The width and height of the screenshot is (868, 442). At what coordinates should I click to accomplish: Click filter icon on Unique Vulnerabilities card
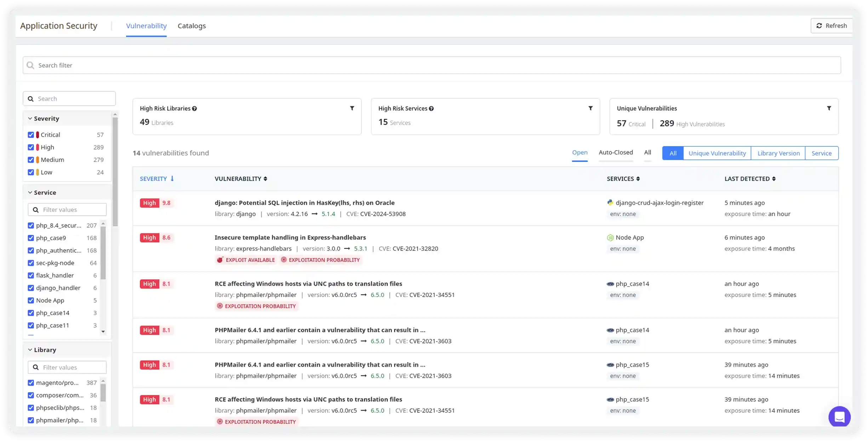pos(829,108)
